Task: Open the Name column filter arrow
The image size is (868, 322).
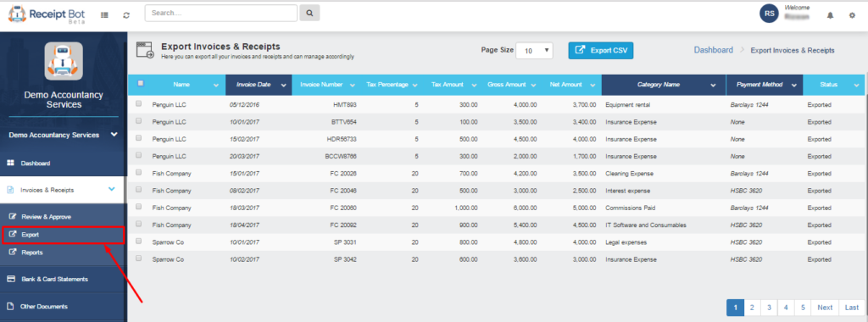Action: click(x=216, y=86)
